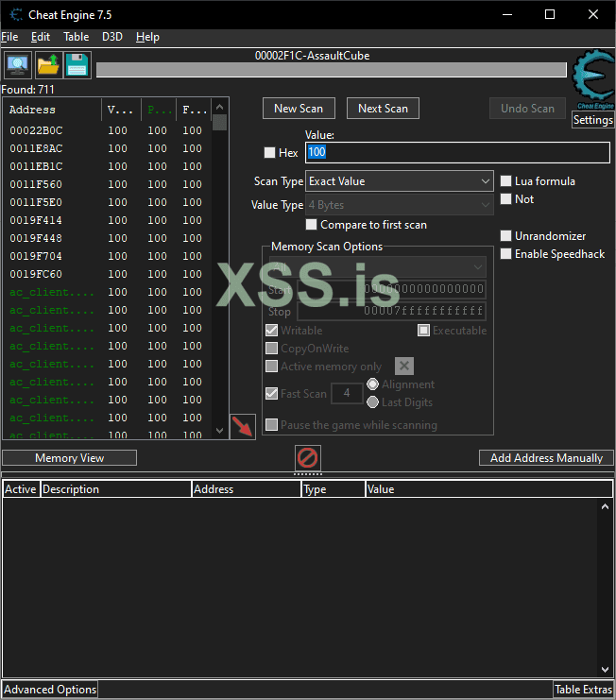
Task: Click address table scroll down arrow
Action: (x=605, y=669)
